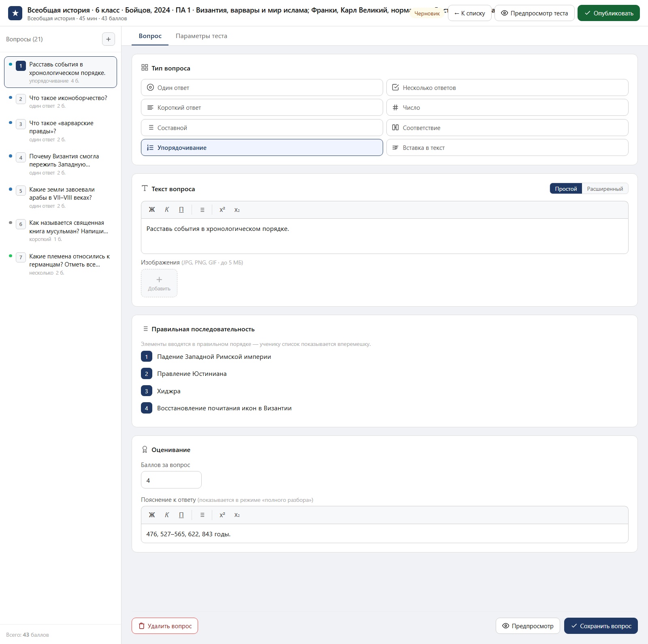Select question type Составной
This screenshot has width=648, height=644.
pyautogui.click(x=262, y=128)
